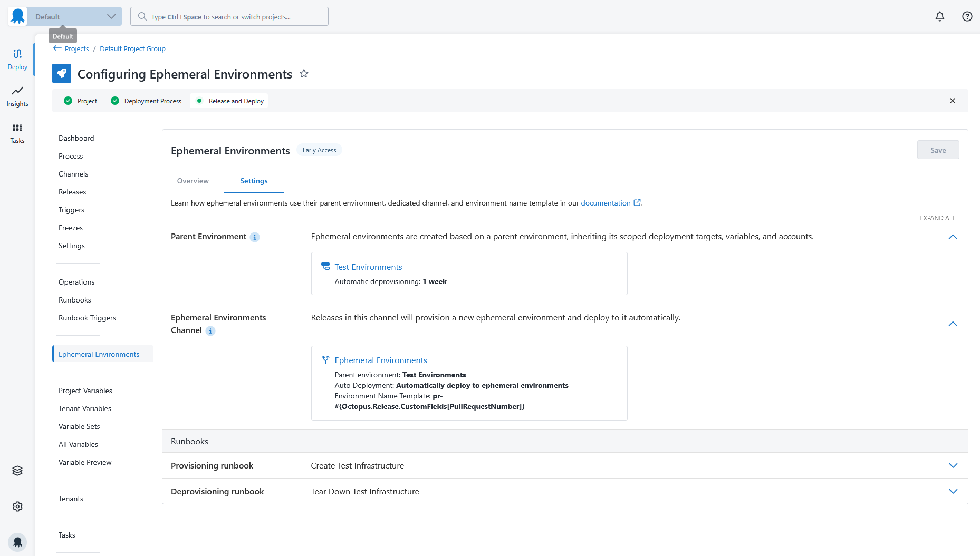This screenshot has height=556, width=980.
Task: Click the Octopus Deploy logo
Action: point(17,16)
